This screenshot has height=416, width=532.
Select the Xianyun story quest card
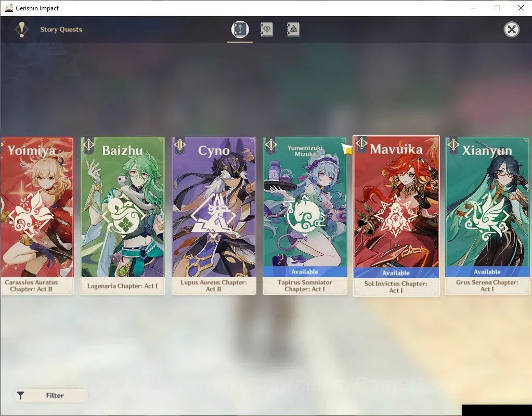click(x=488, y=215)
